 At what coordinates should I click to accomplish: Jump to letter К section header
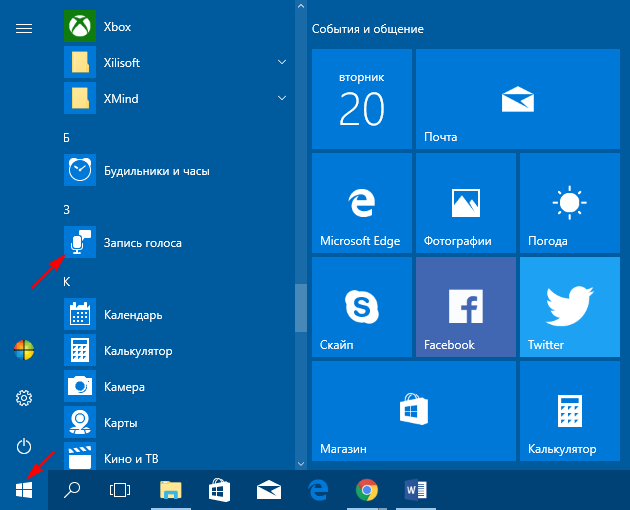(67, 281)
